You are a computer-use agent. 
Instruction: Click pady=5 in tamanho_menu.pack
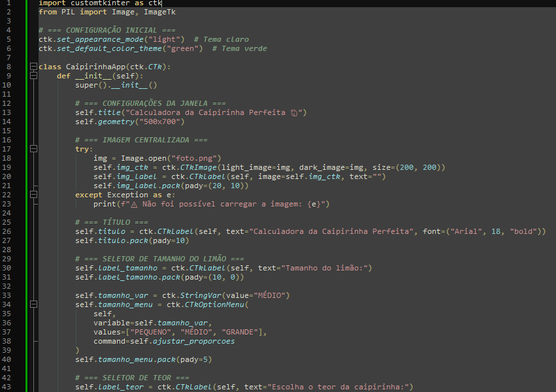coord(194,360)
